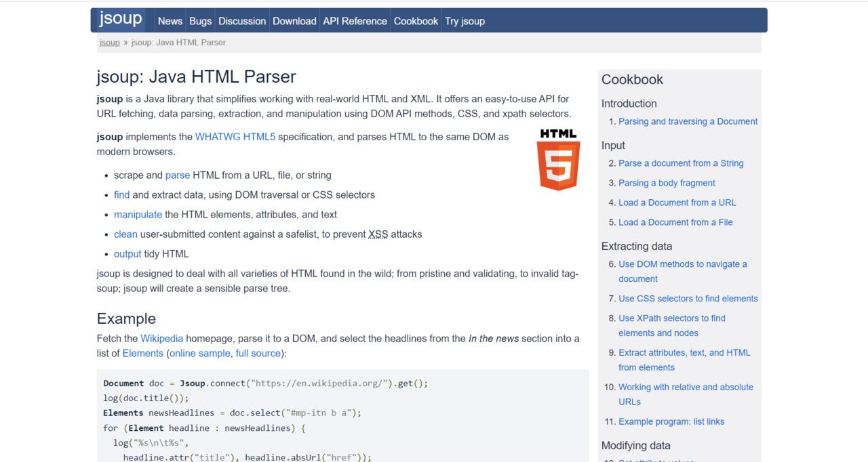Click the 'output' tidy HTML link
The image size is (868, 462).
127,253
